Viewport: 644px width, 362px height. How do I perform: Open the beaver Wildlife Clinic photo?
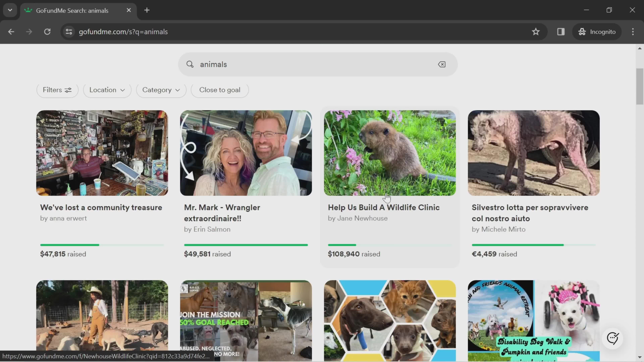(x=390, y=153)
